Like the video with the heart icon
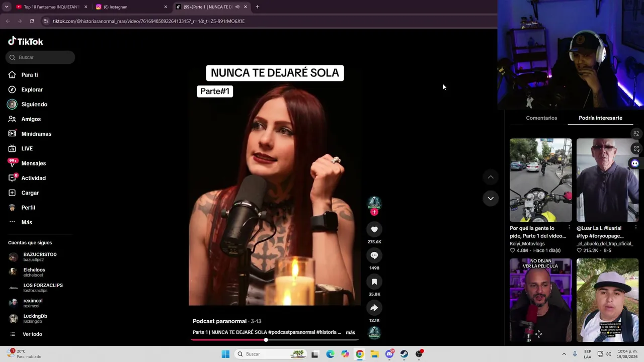Viewport: 644px width, 362px height. click(374, 229)
